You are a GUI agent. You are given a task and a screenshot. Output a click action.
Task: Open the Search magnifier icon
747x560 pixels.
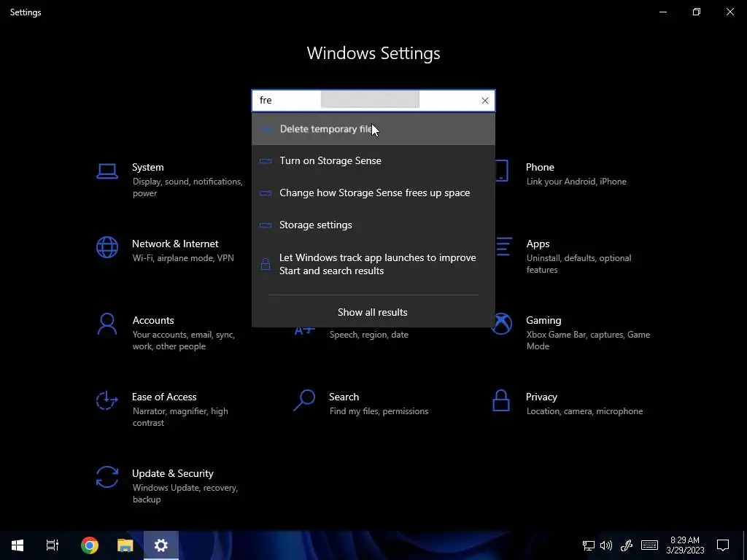(304, 400)
